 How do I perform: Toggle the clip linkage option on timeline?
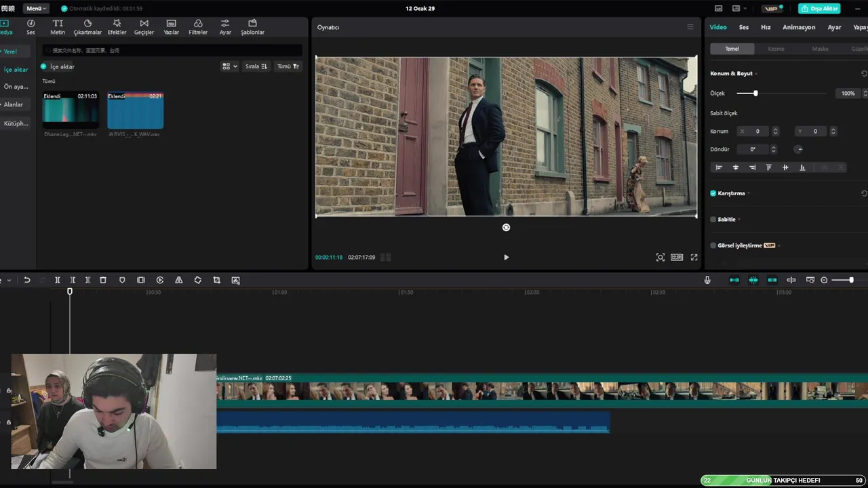pyautogui.click(x=772, y=280)
